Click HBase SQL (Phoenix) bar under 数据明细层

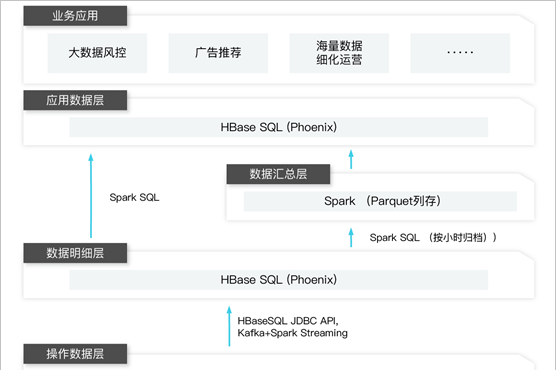pyautogui.click(x=279, y=280)
